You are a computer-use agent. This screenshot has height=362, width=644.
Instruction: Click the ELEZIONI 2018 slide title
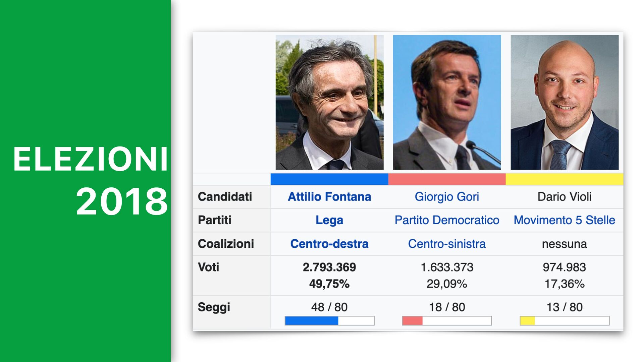(90, 180)
